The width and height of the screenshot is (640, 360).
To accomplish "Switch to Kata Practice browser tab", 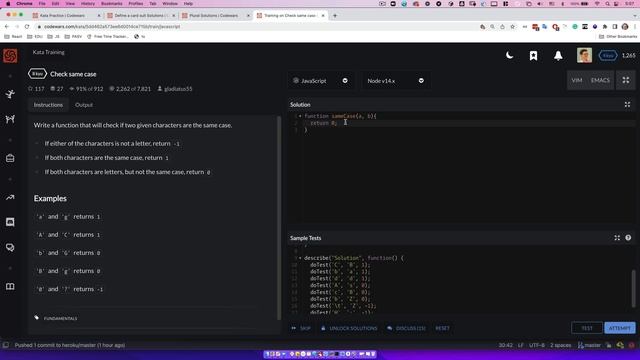I will [x=65, y=16].
